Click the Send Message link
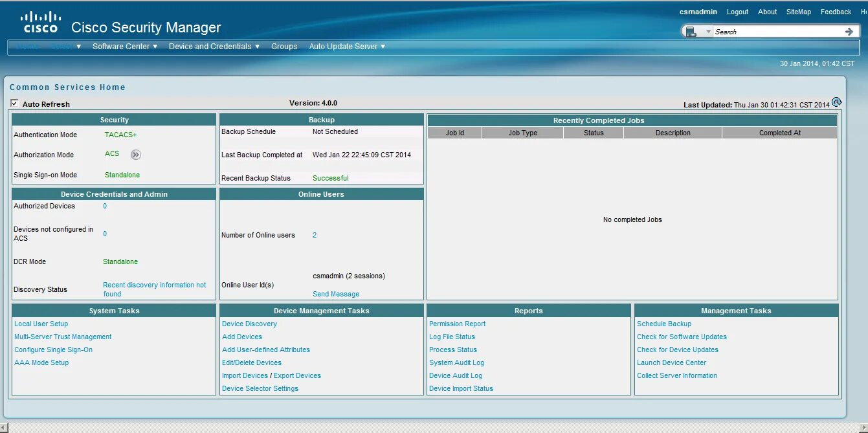 [x=336, y=294]
